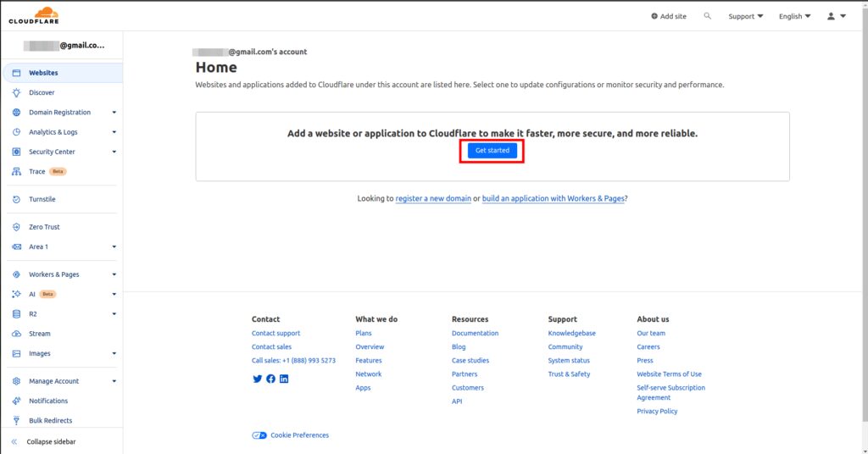This screenshot has width=868, height=454.
Task: Click the Zero Trust shield icon
Action: click(x=17, y=227)
